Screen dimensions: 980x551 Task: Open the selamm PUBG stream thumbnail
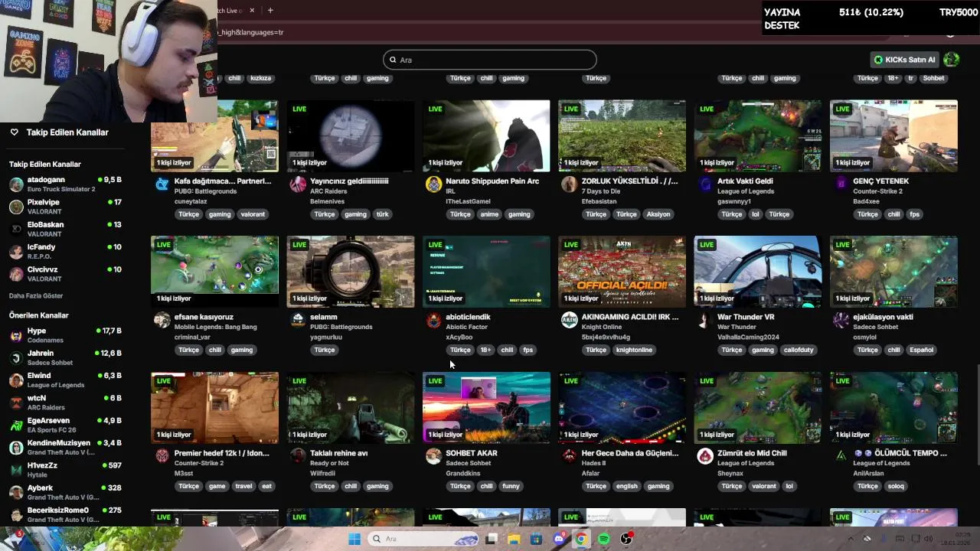point(351,272)
